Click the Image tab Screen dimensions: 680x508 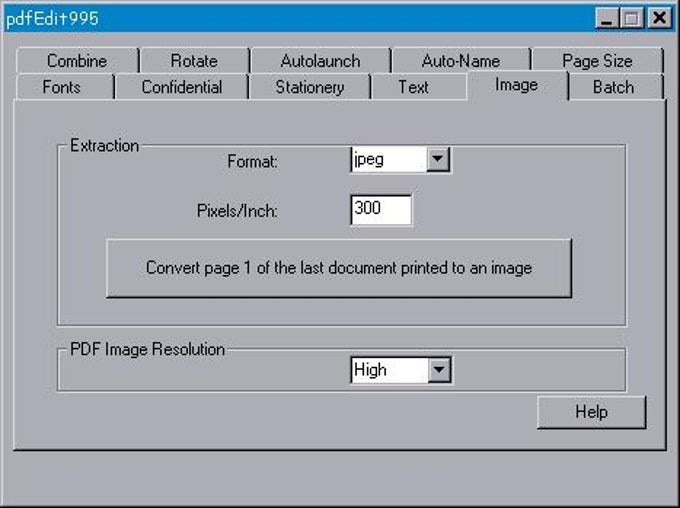pos(517,85)
